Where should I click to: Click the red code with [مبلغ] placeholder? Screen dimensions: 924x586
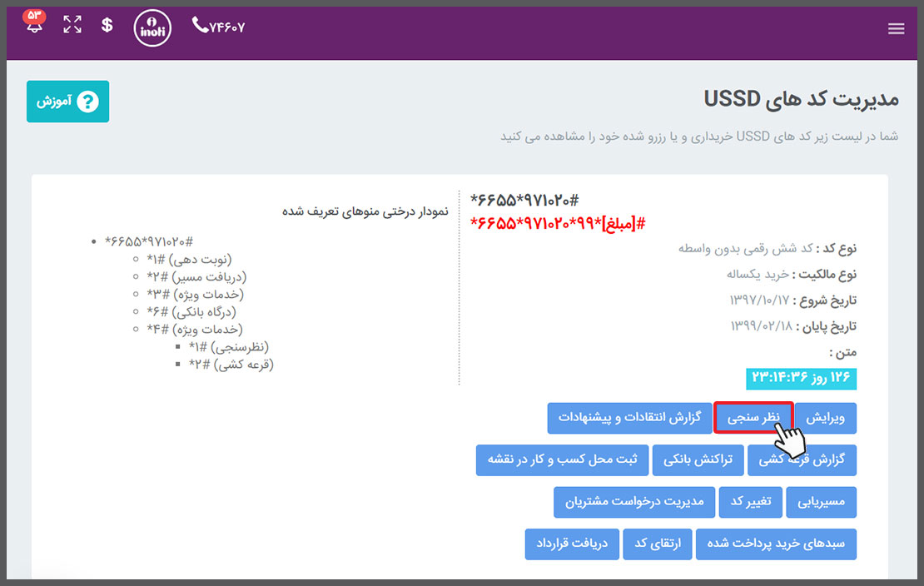click(558, 223)
